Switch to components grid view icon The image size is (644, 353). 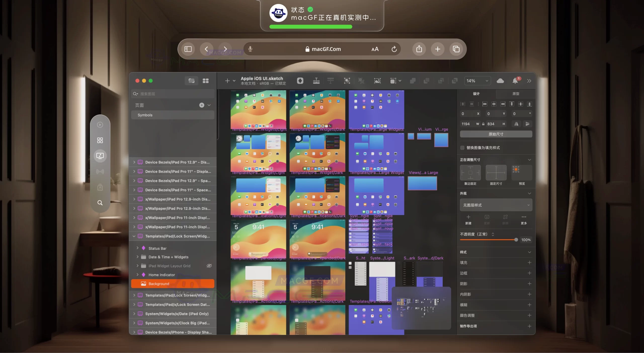click(206, 81)
